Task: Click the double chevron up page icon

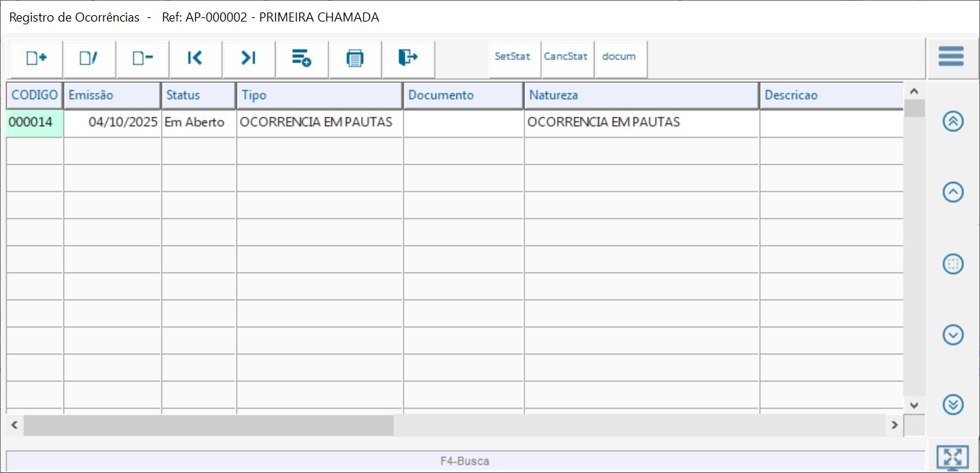Action: [953, 122]
